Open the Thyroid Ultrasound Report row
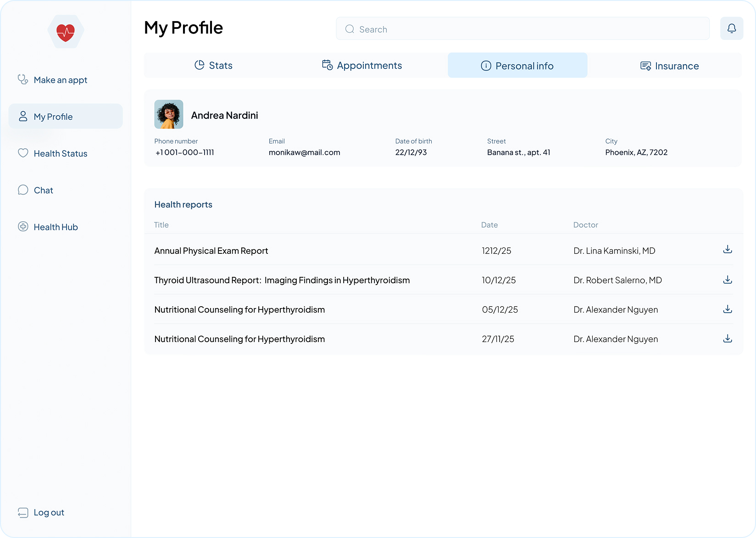 [x=282, y=280]
